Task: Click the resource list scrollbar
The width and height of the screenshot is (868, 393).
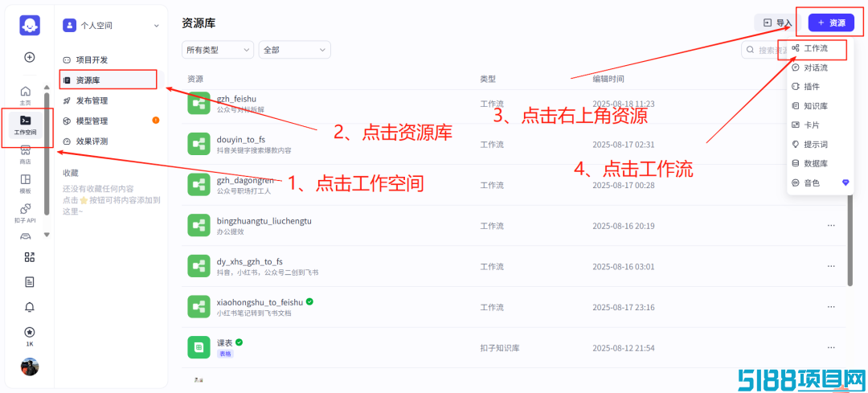Action: point(850,241)
